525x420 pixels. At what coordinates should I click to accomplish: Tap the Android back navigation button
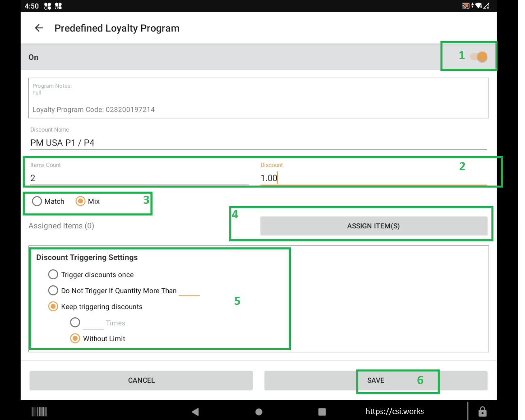coord(195,412)
